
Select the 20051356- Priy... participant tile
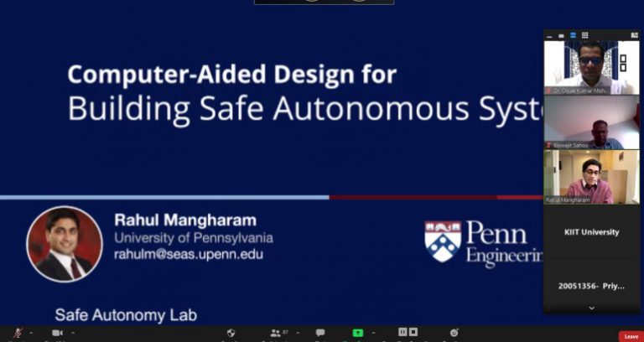592,286
